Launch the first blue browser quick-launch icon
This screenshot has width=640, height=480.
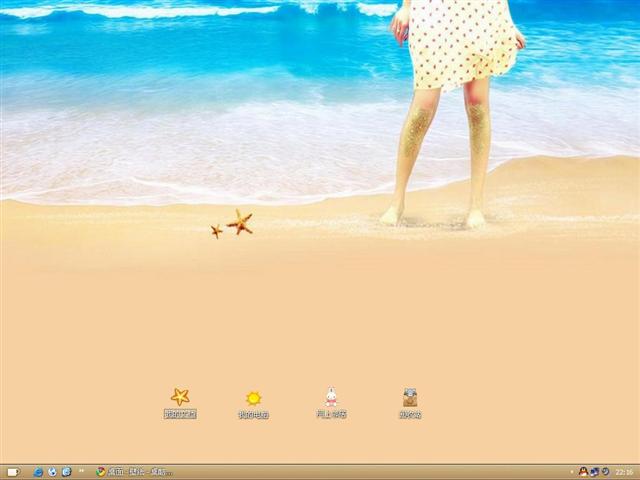[38, 472]
